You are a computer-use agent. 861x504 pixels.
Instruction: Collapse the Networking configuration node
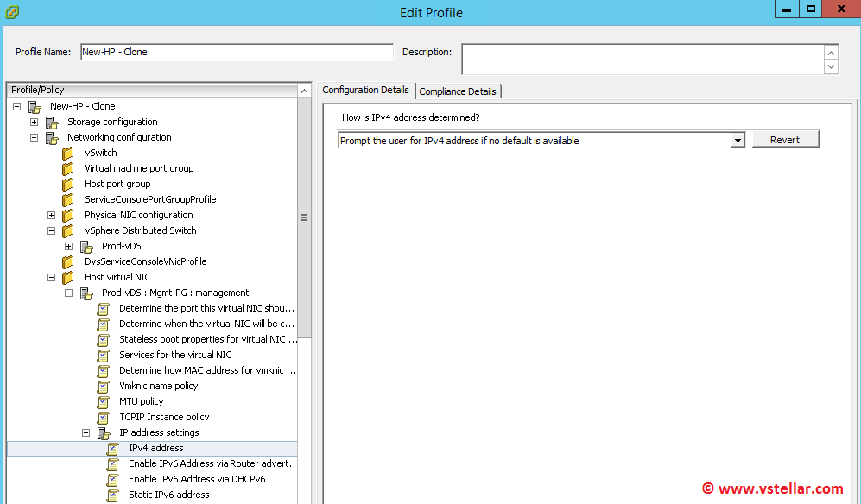(x=34, y=137)
